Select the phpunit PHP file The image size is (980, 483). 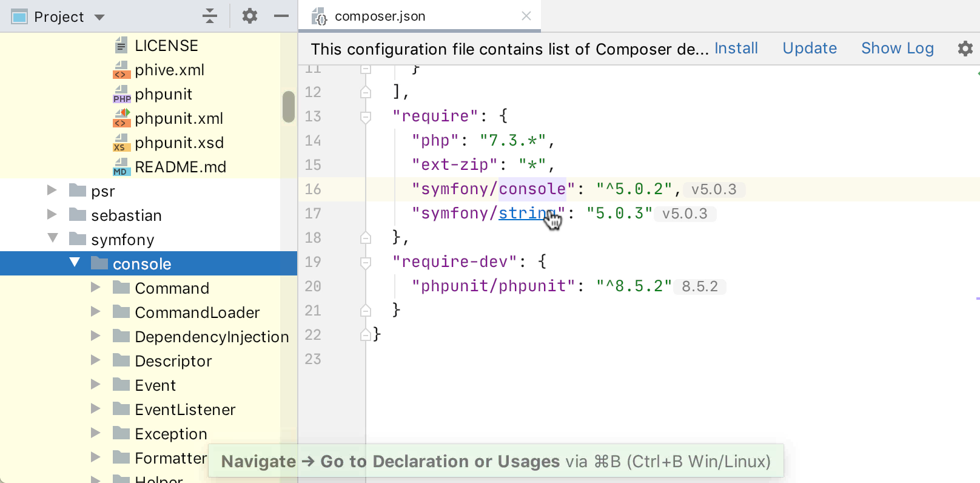[x=163, y=94]
